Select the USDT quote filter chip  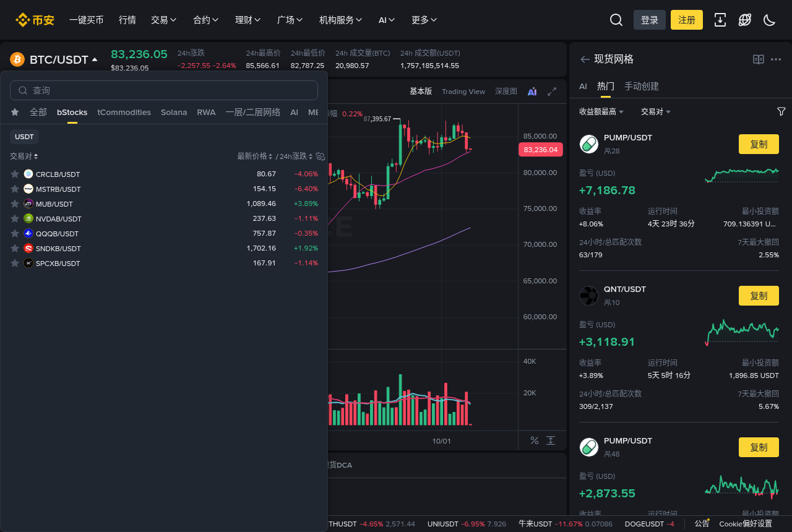pos(25,137)
